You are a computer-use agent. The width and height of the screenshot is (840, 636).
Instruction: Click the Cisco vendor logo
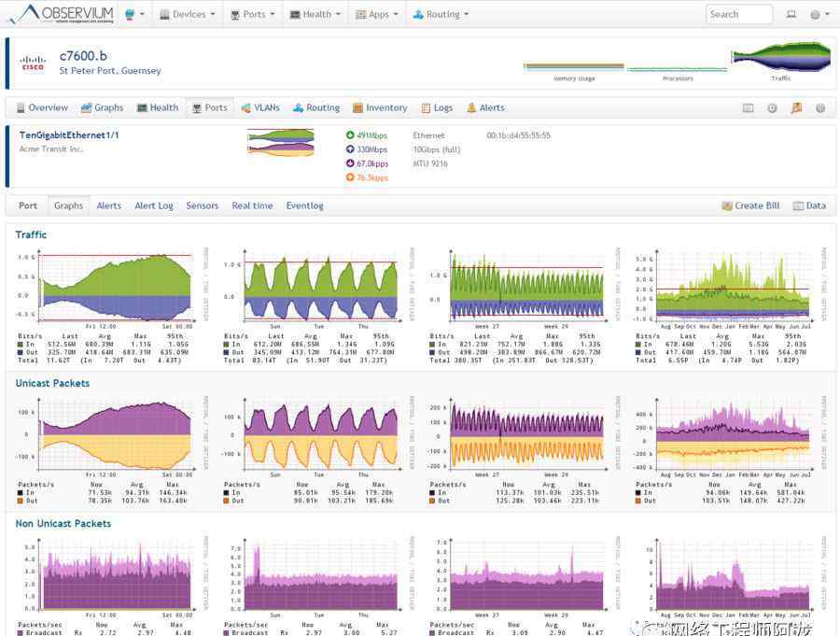[33, 64]
